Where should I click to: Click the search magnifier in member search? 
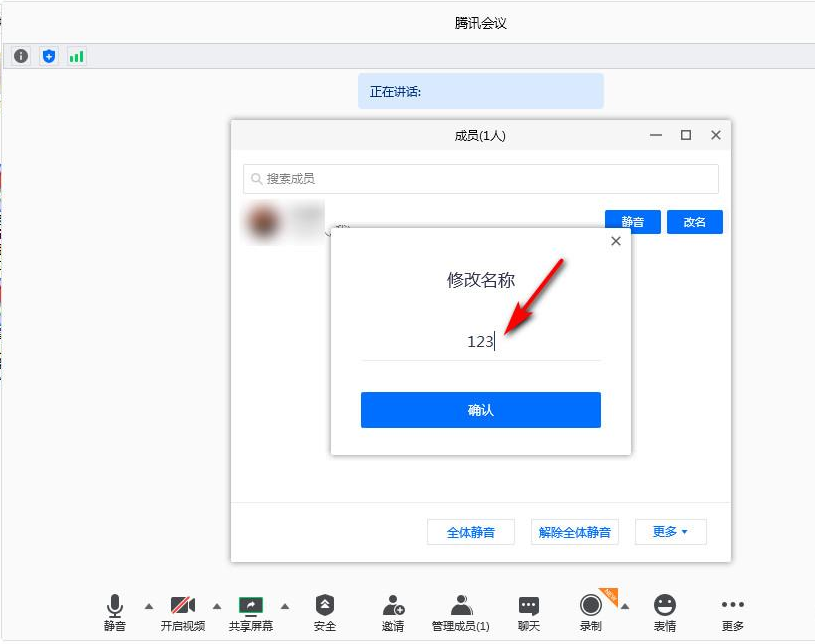[256, 179]
